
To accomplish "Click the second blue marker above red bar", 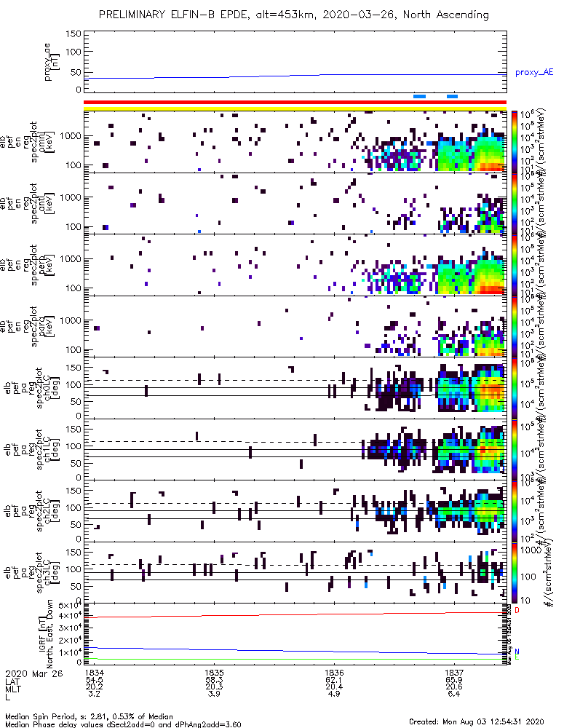I will [452, 96].
